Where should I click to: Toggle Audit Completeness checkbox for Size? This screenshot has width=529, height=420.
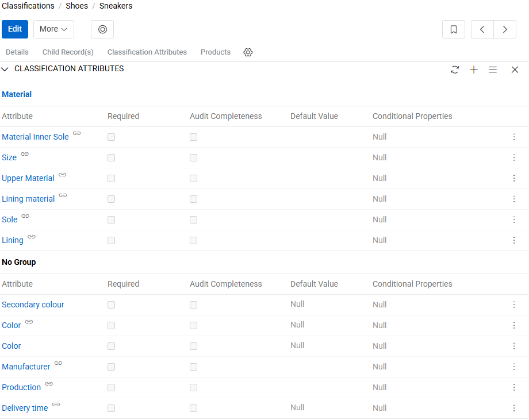[x=193, y=158]
